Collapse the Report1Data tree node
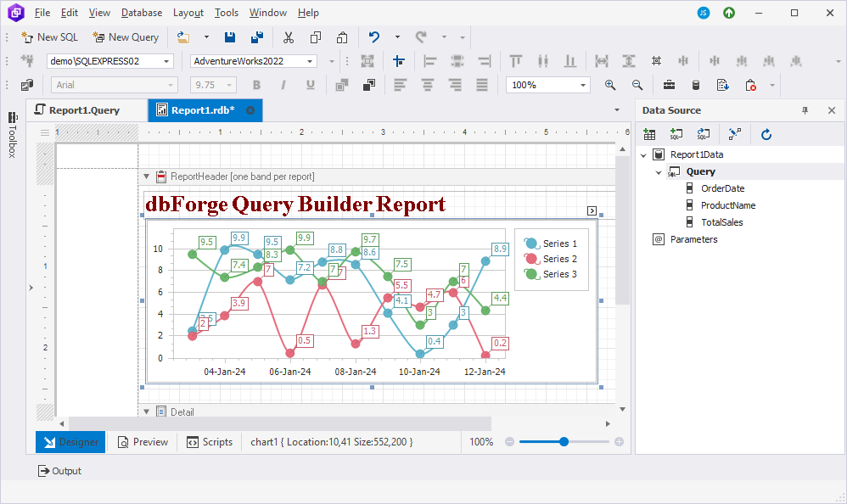 point(643,155)
